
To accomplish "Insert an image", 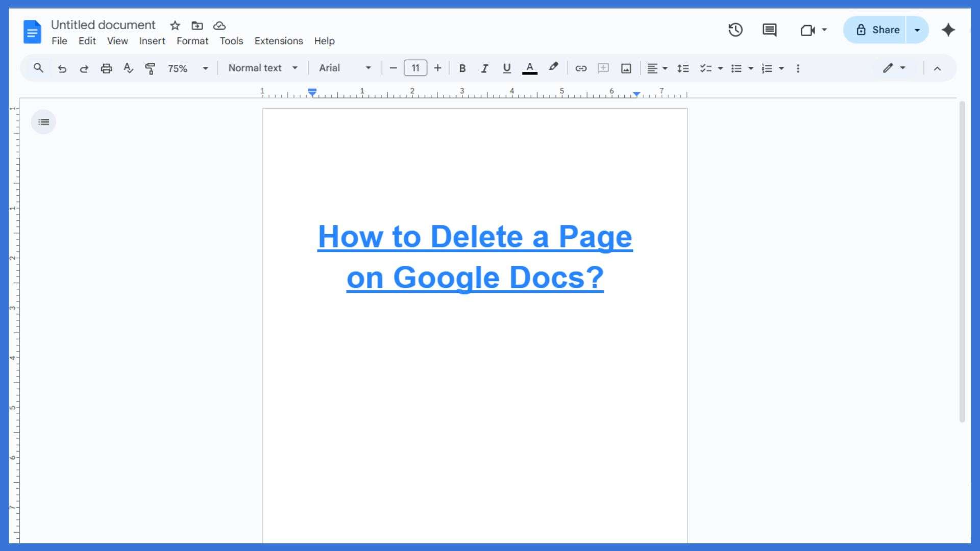I will pos(626,68).
